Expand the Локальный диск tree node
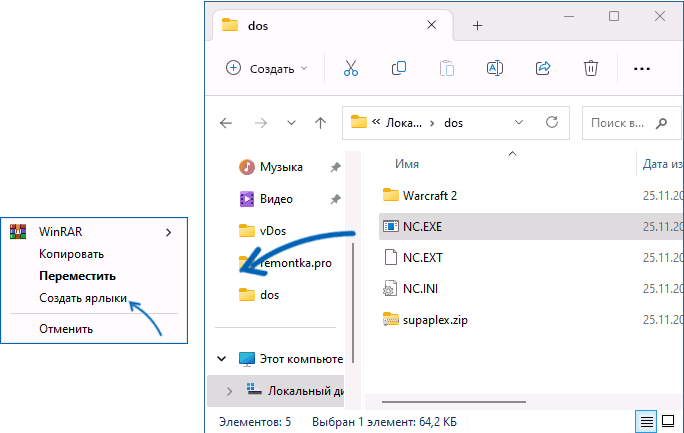 (x=229, y=389)
